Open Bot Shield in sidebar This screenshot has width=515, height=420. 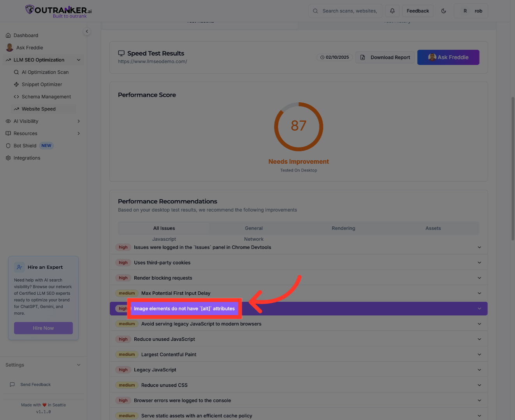point(25,146)
